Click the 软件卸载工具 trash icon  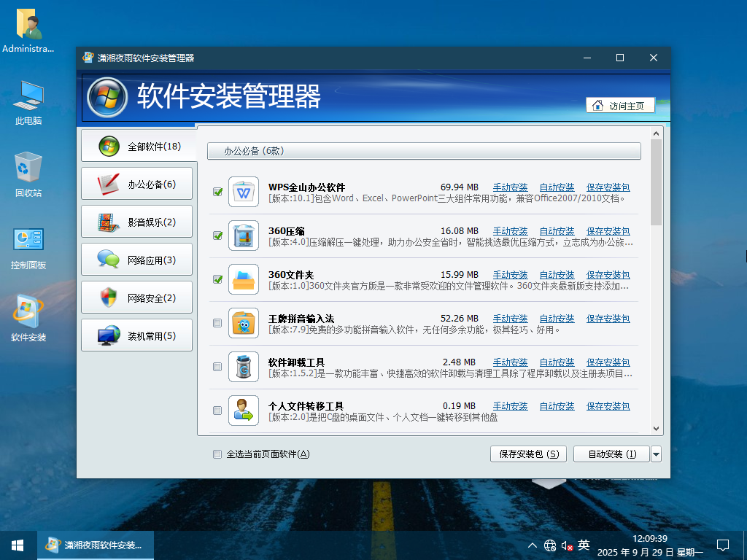click(244, 367)
